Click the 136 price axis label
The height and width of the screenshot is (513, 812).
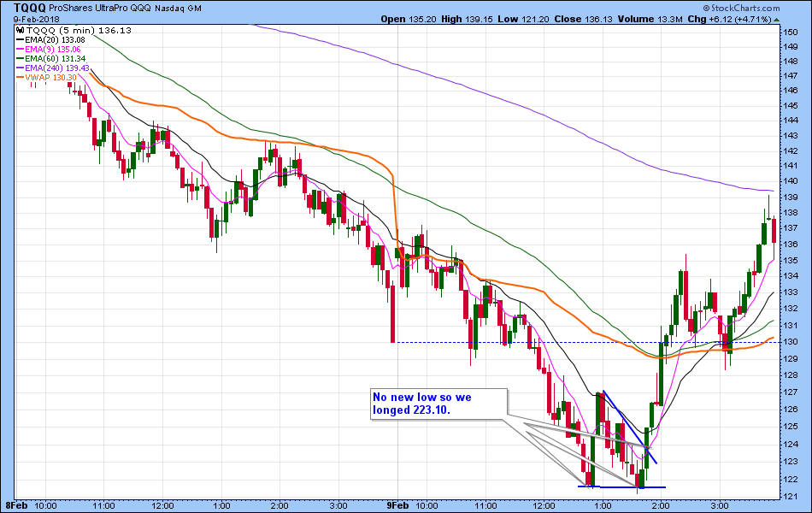pos(791,244)
